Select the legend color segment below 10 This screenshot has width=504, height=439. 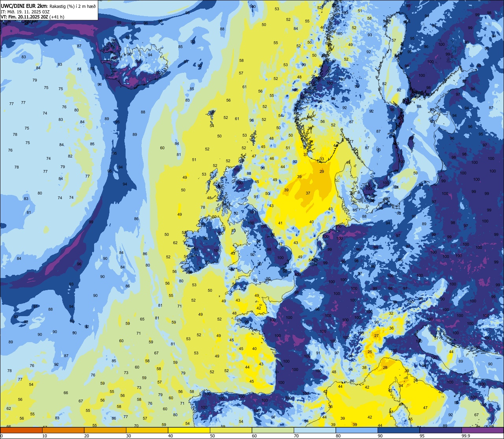tap(22, 430)
